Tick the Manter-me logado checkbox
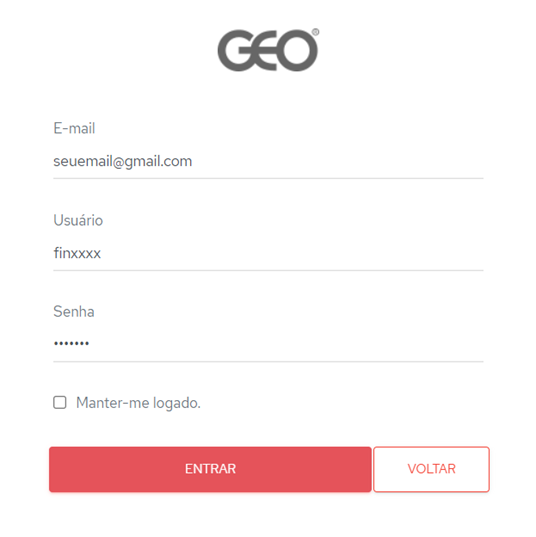The height and width of the screenshot is (537, 536). (60, 402)
